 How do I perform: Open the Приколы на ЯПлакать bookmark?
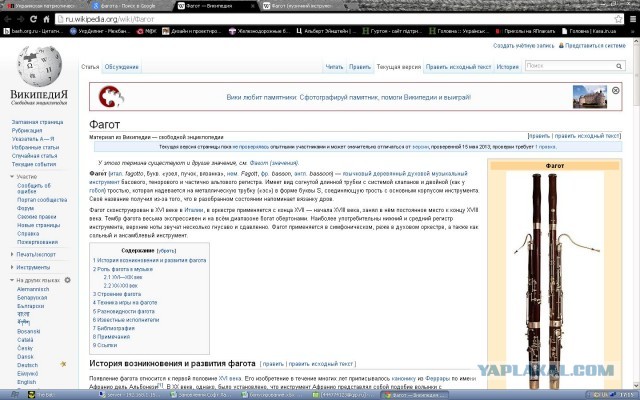click(x=525, y=31)
